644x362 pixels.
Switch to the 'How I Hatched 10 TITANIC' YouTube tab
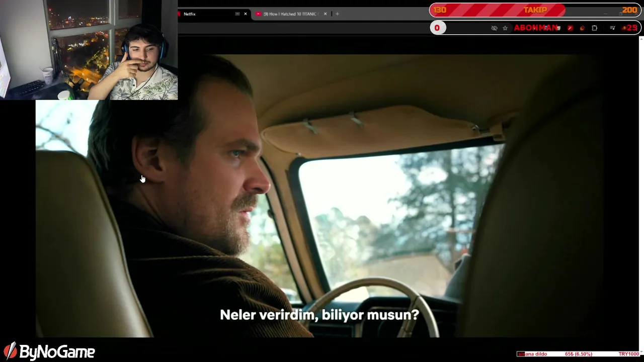[x=291, y=14]
